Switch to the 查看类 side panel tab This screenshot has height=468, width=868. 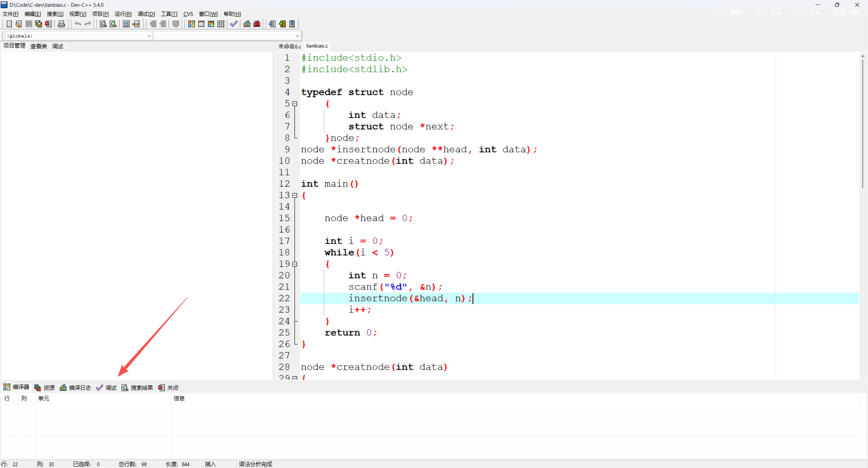[x=39, y=46]
